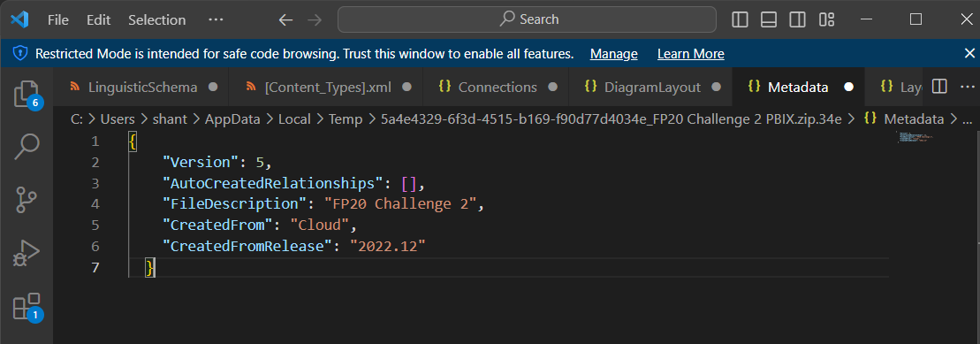Click the Manage link in banner
The height and width of the screenshot is (344, 980).
614,54
